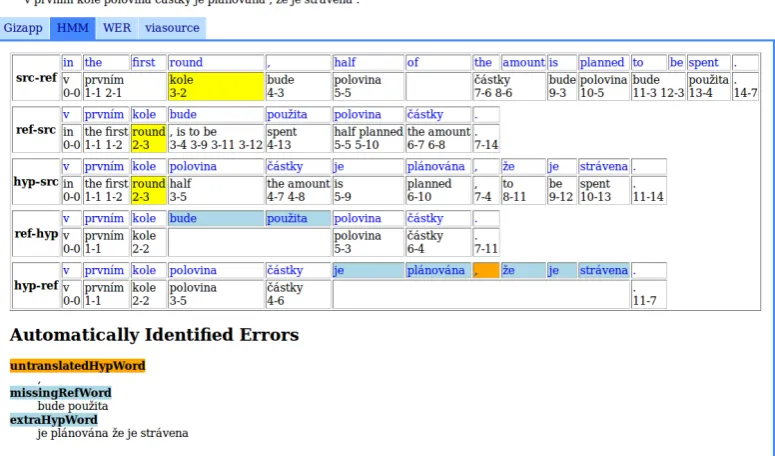Click 'použita 13-4' cell in src-ref
775x456 pixels.
tap(708, 86)
